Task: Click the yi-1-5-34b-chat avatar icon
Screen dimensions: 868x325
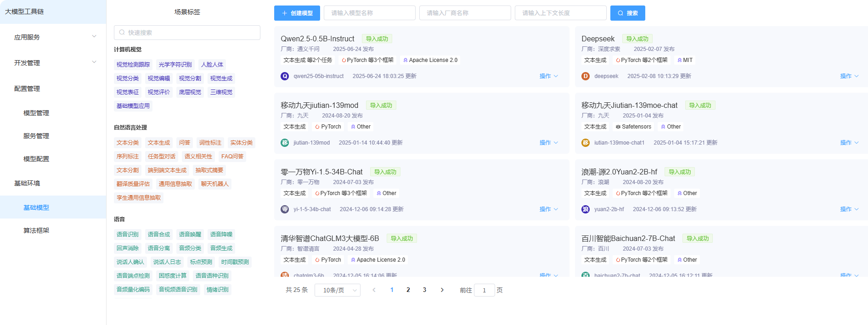Action: 285,209
